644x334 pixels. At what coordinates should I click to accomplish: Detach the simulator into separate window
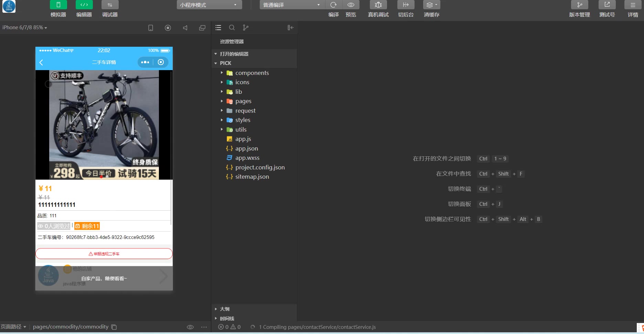click(202, 28)
